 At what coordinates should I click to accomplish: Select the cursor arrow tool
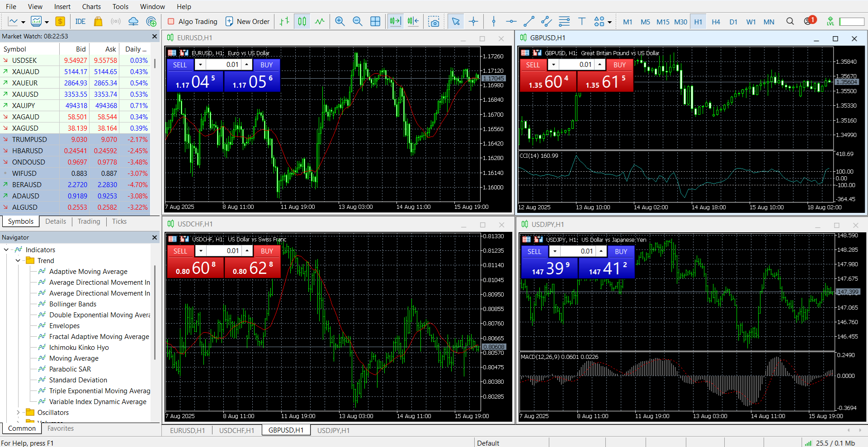(x=456, y=21)
